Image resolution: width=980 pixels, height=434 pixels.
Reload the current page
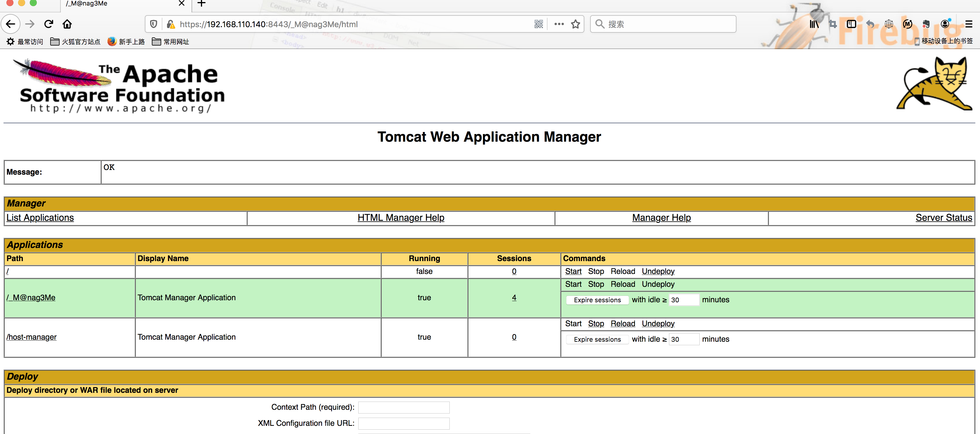click(49, 24)
